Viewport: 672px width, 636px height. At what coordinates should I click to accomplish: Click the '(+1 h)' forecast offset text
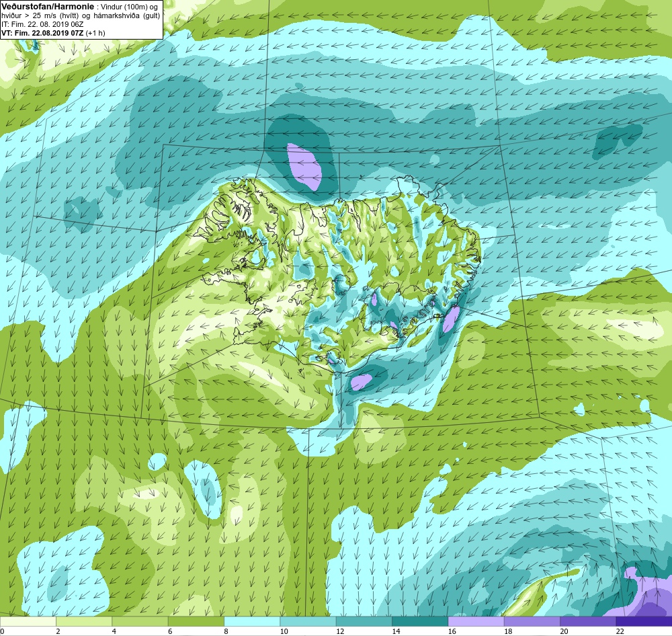[95, 33]
